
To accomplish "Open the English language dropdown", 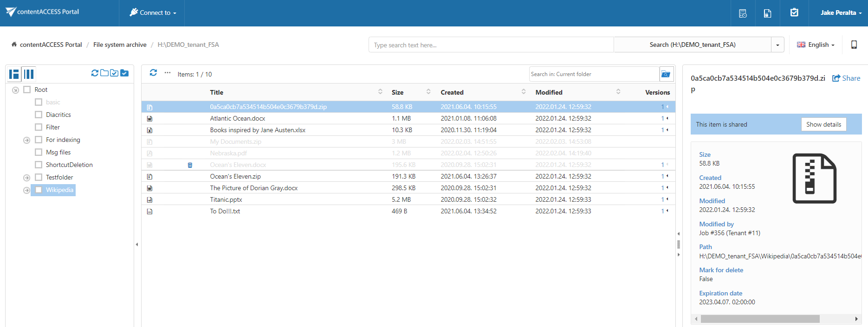I will 816,45.
